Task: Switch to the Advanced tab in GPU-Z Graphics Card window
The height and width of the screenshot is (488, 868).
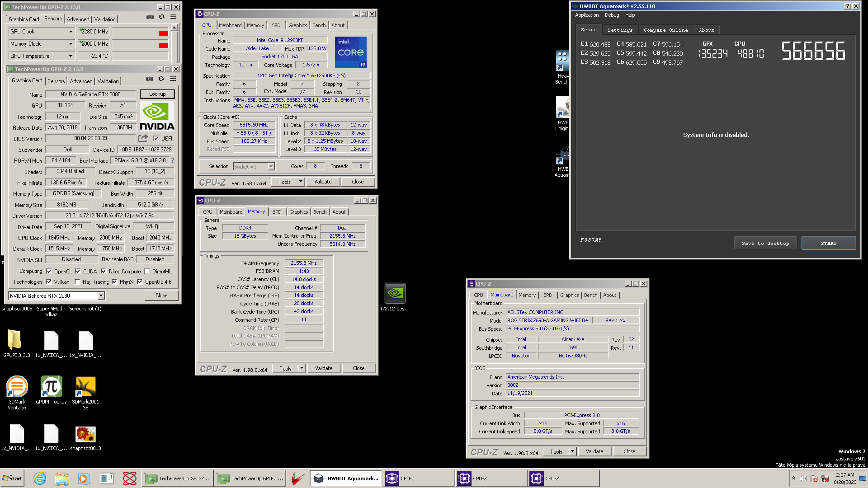Action: (81, 81)
